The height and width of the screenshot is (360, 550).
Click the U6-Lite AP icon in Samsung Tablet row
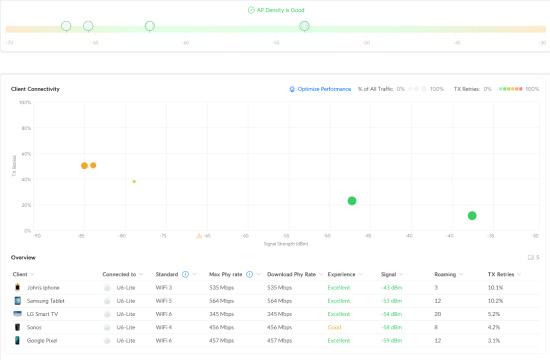coord(107,301)
